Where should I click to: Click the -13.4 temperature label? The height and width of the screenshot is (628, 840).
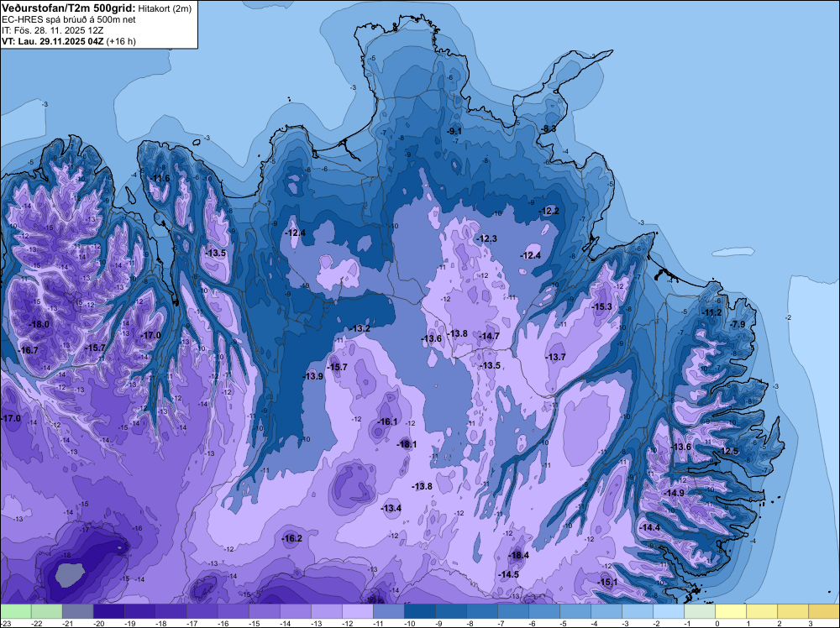point(391,508)
